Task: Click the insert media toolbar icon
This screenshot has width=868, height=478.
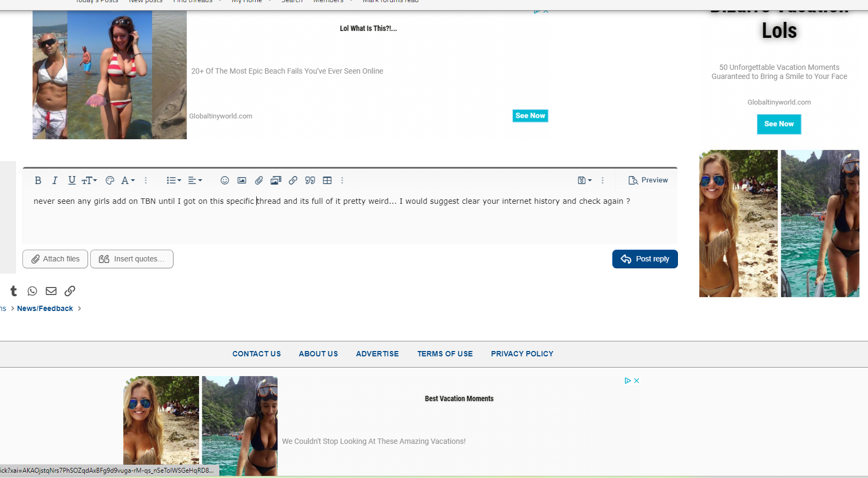Action: coord(276,180)
